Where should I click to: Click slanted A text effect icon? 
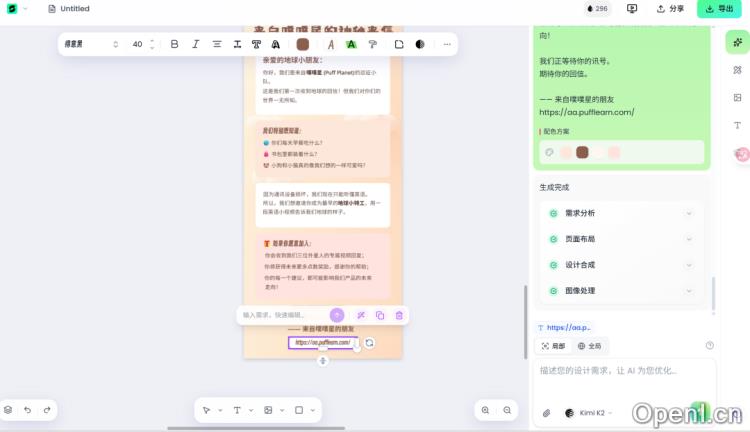331,44
